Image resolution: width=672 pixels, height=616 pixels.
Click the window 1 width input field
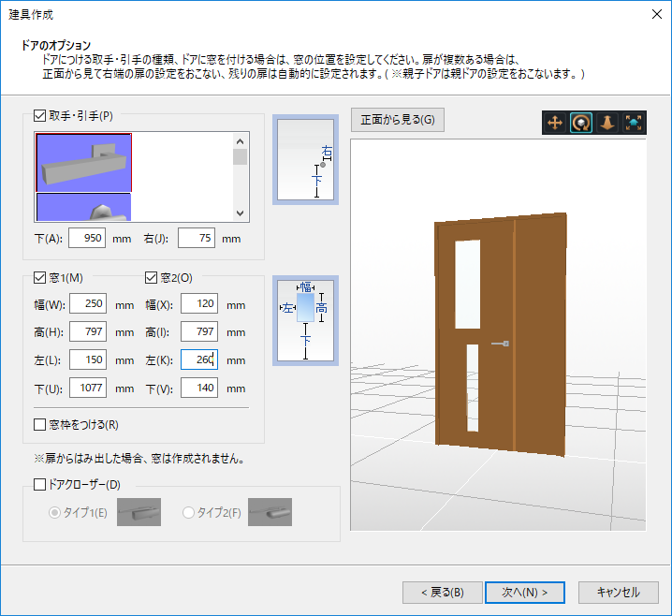point(86,304)
